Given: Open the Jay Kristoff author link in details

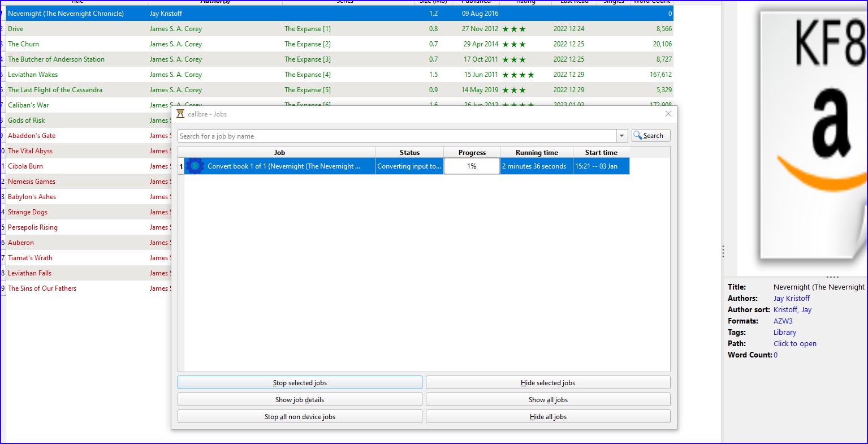Looking at the screenshot, I should [x=792, y=298].
